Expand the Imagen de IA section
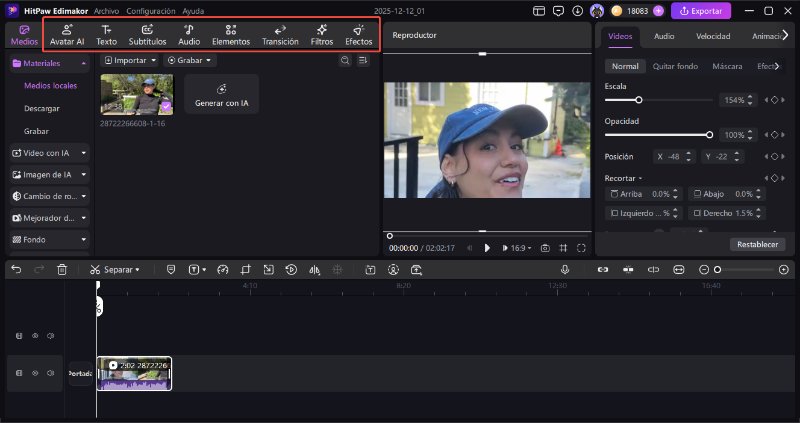The image size is (800, 423). [x=83, y=175]
